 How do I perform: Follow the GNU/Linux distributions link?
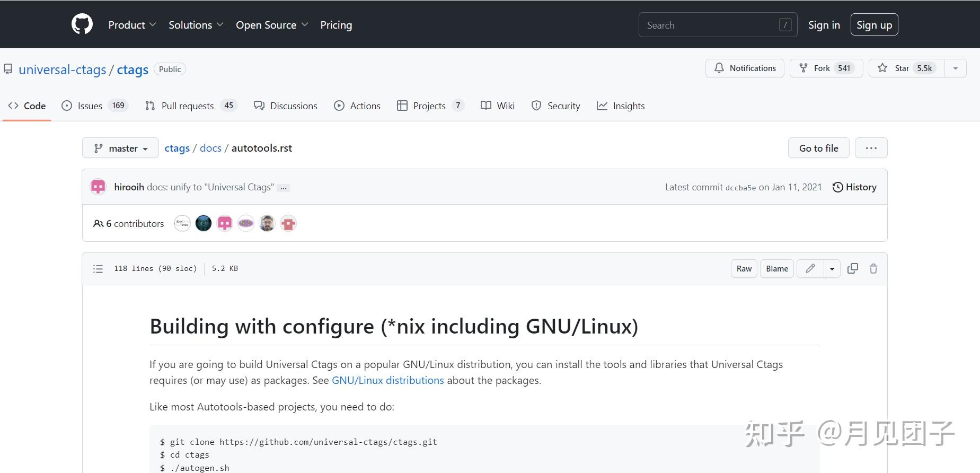pyautogui.click(x=387, y=380)
